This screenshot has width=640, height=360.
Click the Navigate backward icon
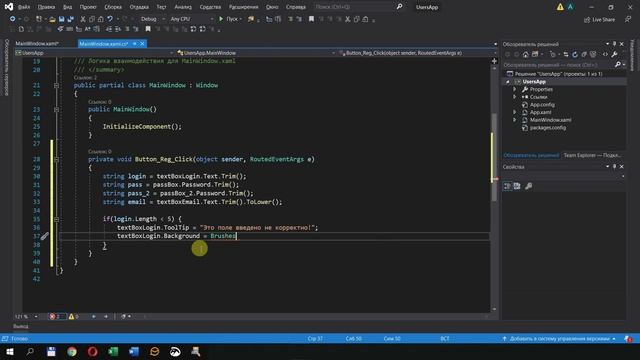[x=13, y=19]
